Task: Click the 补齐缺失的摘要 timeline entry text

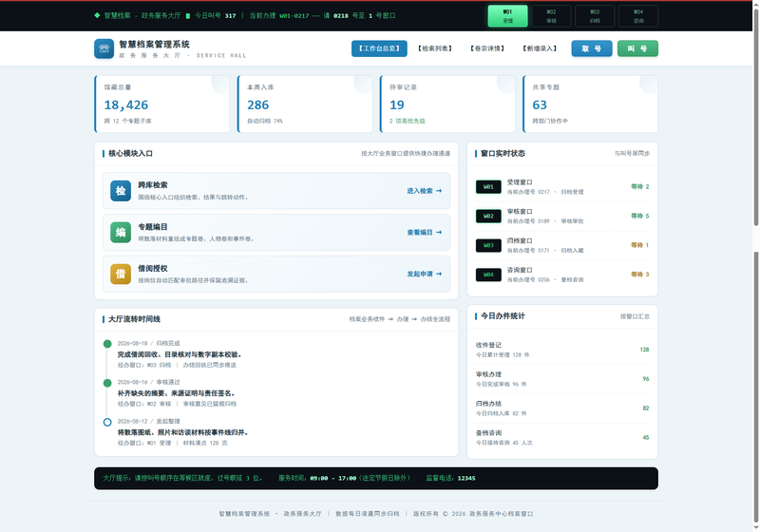Action: pos(177,393)
